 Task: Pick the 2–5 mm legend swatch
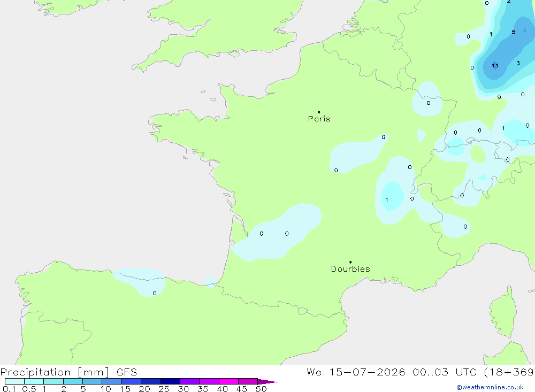(x=73, y=381)
